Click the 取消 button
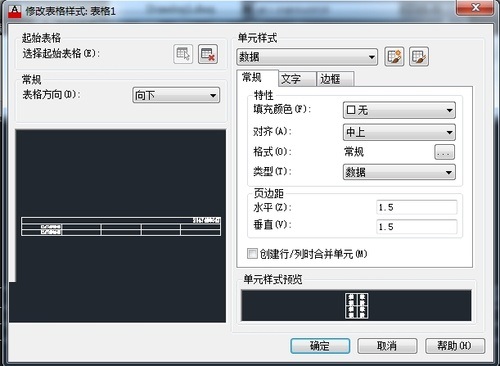The height and width of the screenshot is (366, 500). [x=387, y=346]
